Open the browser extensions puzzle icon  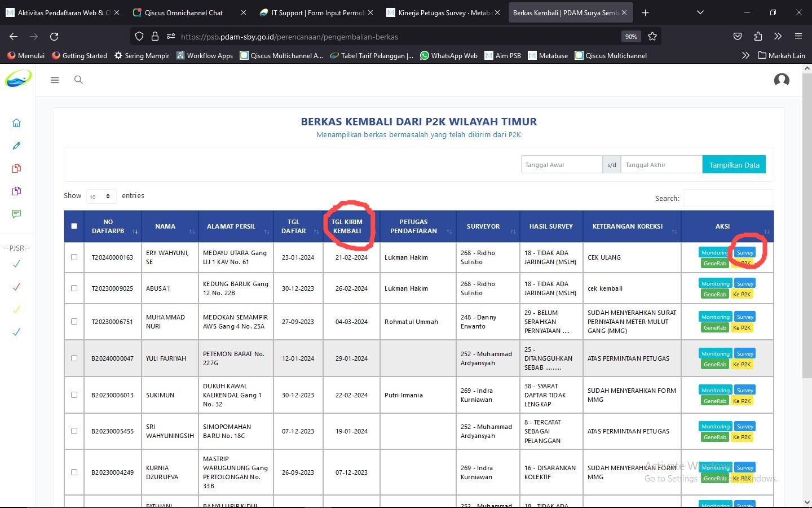pyautogui.click(x=758, y=37)
